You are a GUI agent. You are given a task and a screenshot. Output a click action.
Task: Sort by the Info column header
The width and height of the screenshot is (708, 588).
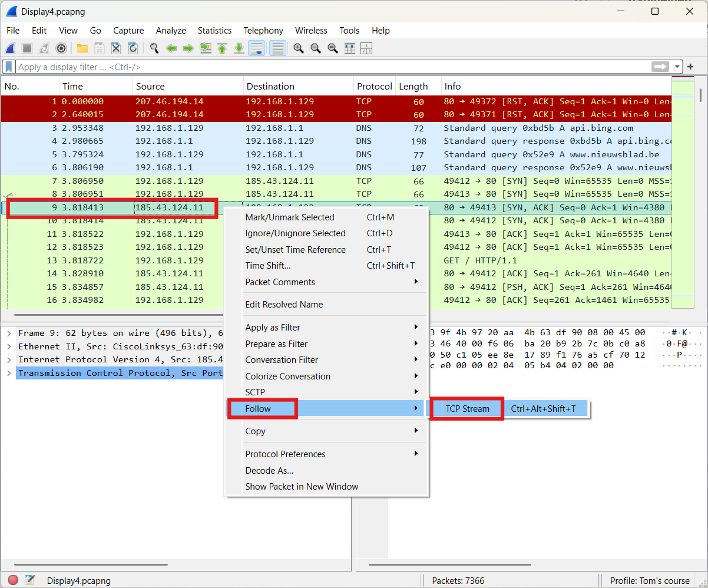click(556, 86)
